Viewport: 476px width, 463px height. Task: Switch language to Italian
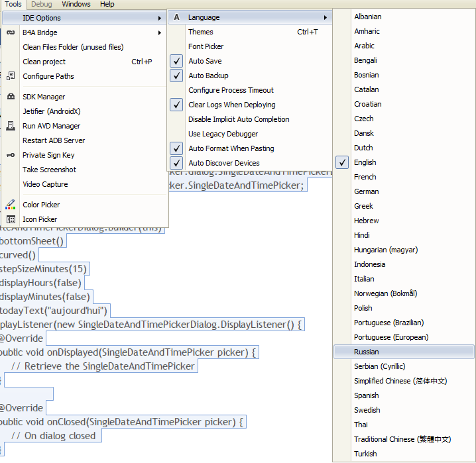[364, 279]
